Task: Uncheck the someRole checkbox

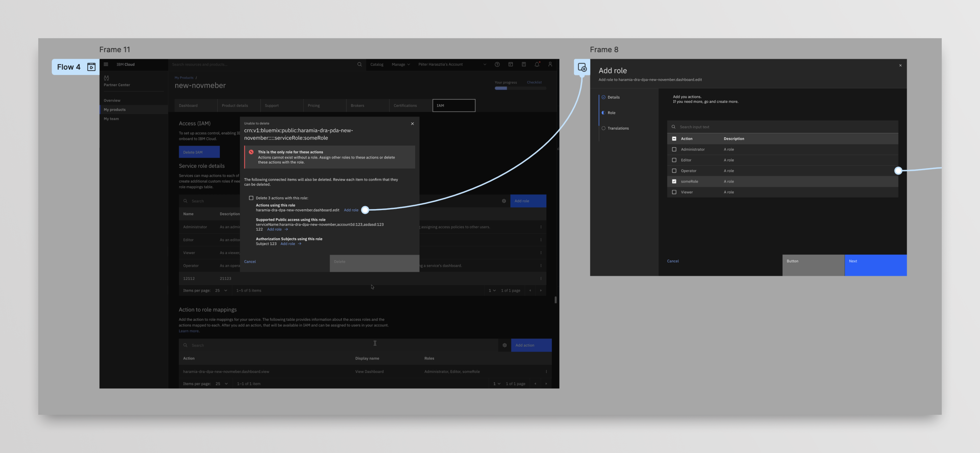Action: (x=674, y=181)
